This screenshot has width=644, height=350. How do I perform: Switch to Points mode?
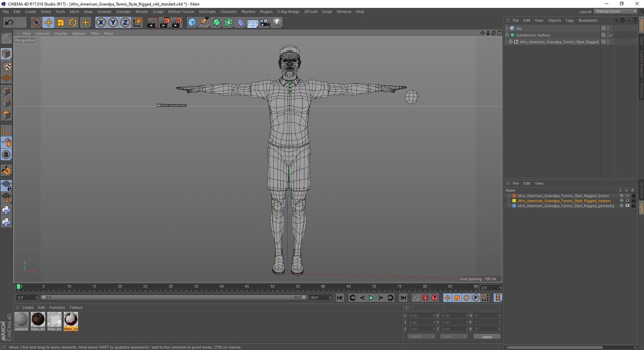click(x=6, y=91)
